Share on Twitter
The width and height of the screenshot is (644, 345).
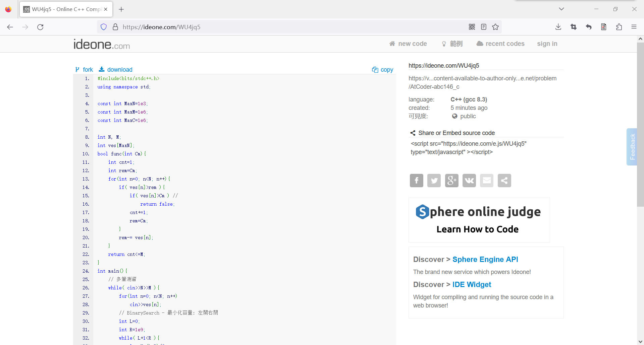(434, 181)
